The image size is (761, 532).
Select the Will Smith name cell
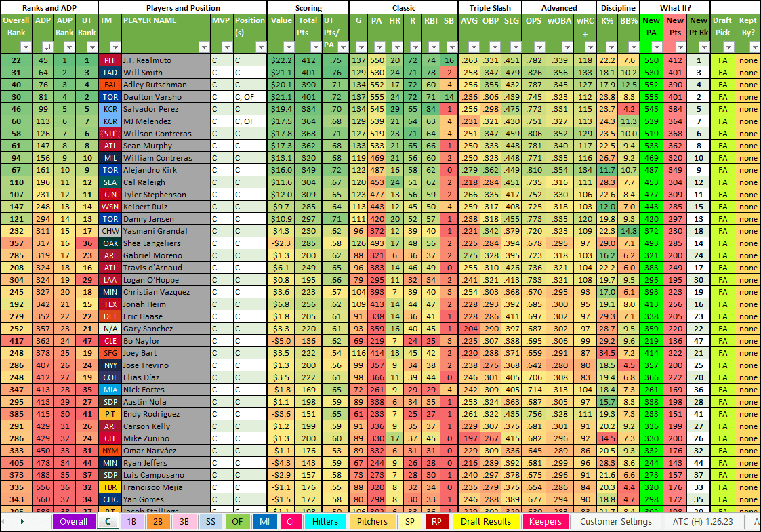click(x=166, y=73)
